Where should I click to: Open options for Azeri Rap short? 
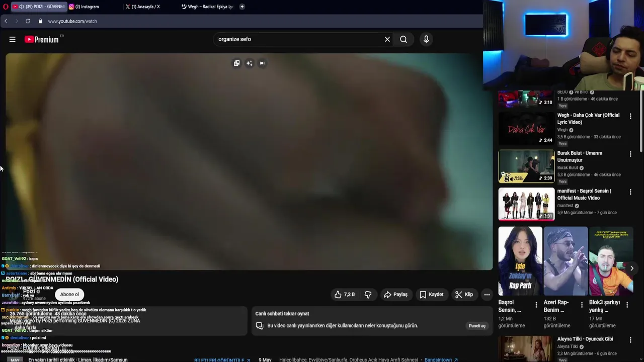[582, 305]
